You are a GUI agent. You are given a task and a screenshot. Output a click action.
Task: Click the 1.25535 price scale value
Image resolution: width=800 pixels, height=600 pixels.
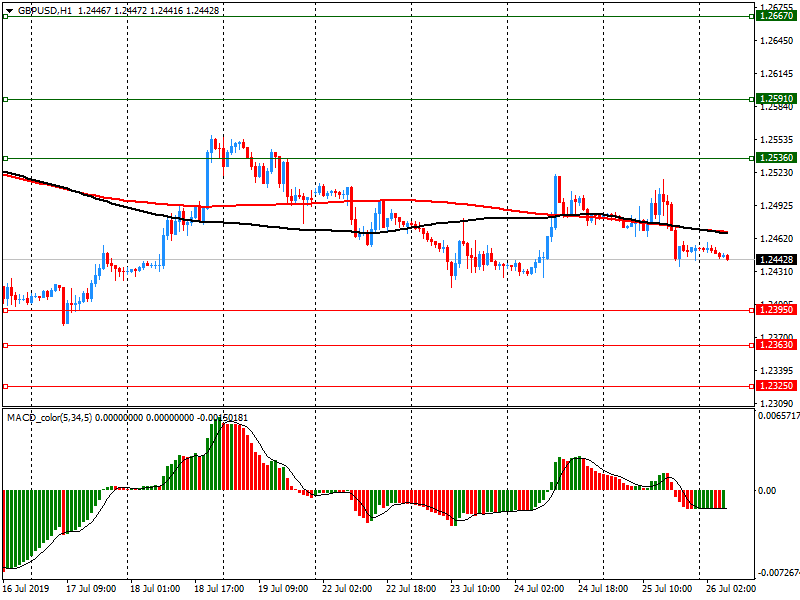777,139
